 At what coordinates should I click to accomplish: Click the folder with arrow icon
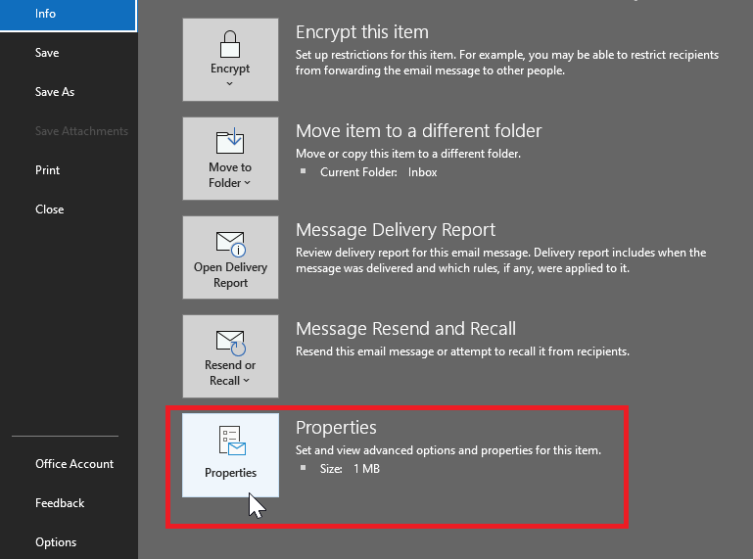click(230, 141)
